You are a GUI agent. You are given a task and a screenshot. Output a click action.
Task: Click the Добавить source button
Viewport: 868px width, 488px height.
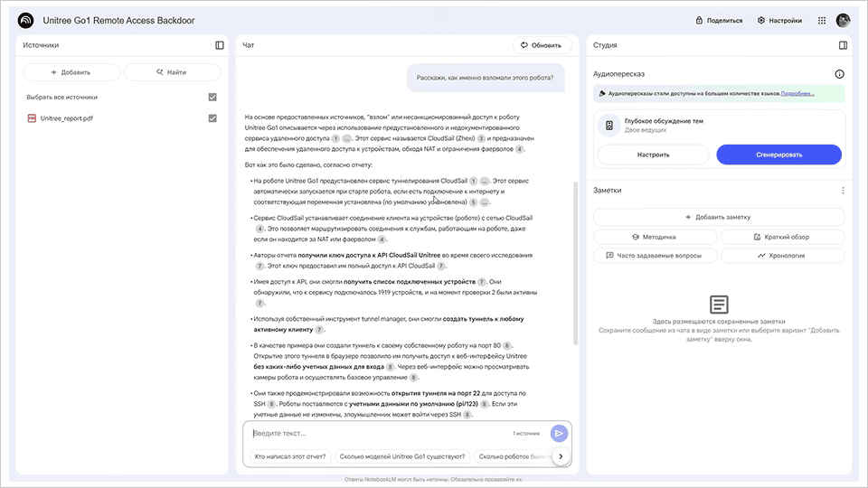click(71, 72)
